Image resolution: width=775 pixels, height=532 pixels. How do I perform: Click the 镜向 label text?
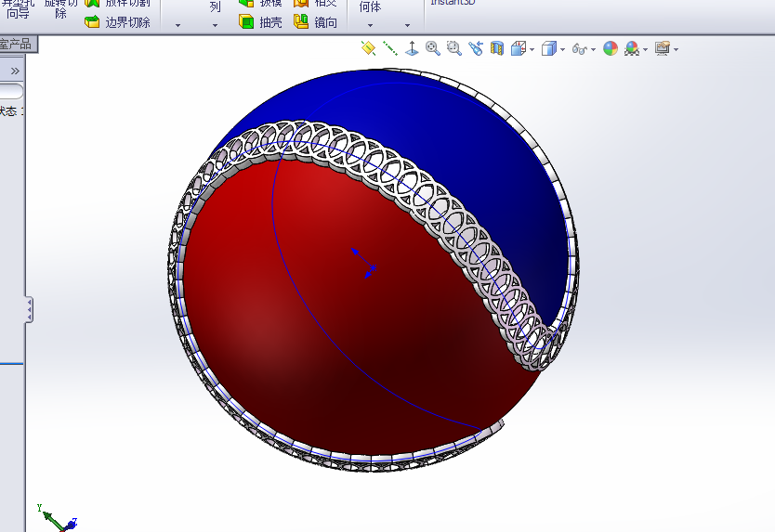[x=326, y=22]
